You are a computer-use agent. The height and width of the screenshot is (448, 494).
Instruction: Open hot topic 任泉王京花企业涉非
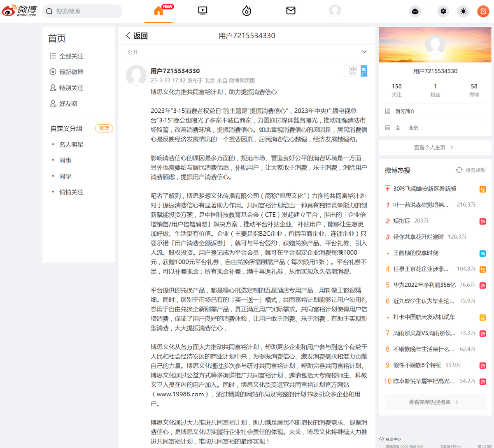click(x=421, y=269)
